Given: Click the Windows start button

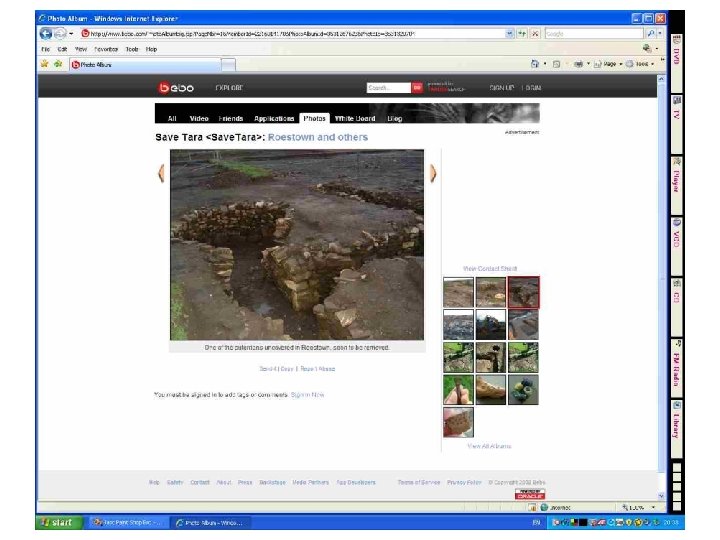Looking at the screenshot, I should [x=58, y=523].
